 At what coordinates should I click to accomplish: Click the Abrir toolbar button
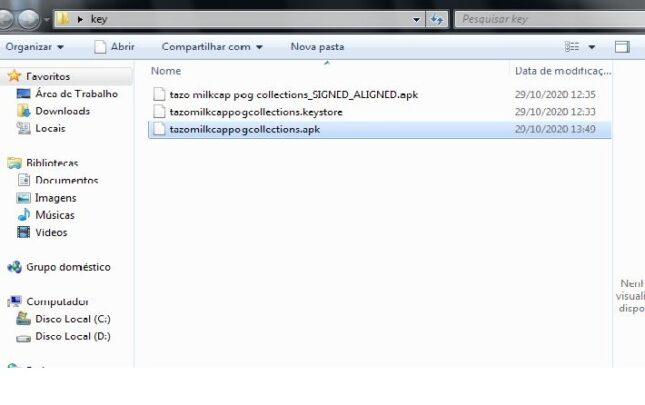[x=114, y=47]
